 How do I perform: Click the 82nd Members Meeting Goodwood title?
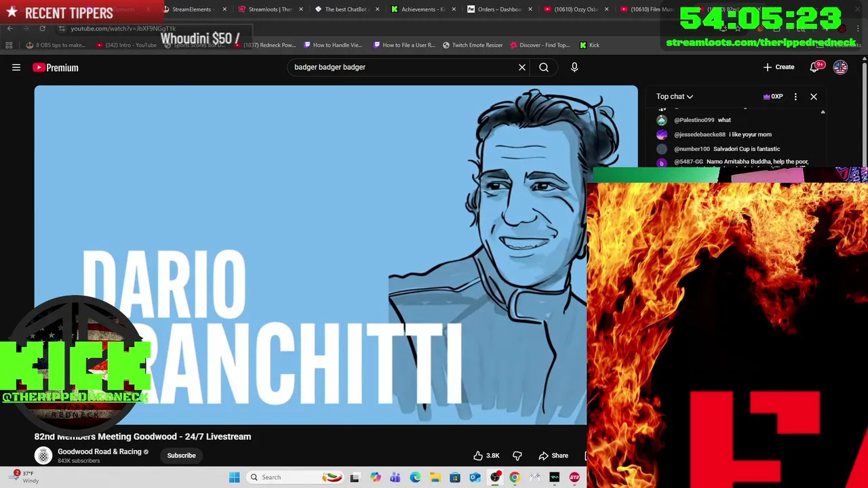142,436
